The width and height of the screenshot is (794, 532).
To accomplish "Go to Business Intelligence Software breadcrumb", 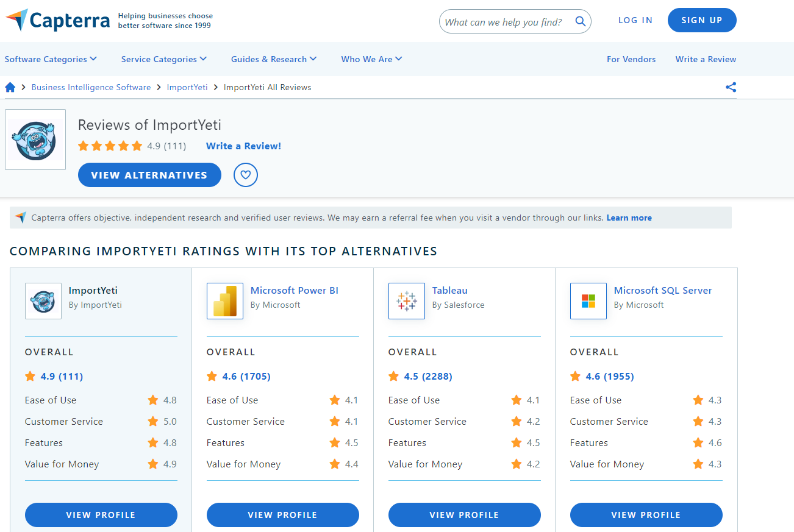I will pos(91,87).
